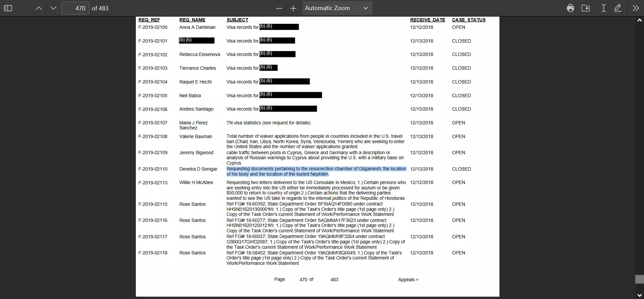Viewport: 644px width, 299px height.
Task: Select requester Tierrance Charles
Action: pos(198,68)
